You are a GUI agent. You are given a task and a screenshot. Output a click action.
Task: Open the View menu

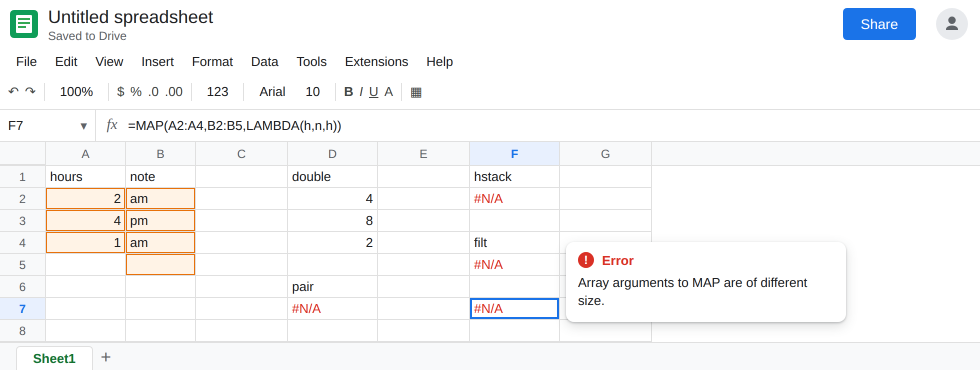click(x=109, y=61)
